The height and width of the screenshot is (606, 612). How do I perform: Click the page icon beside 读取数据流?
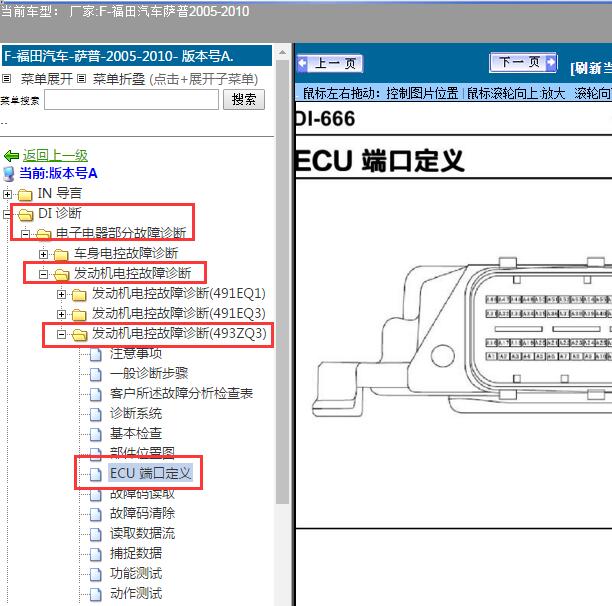point(96,534)
